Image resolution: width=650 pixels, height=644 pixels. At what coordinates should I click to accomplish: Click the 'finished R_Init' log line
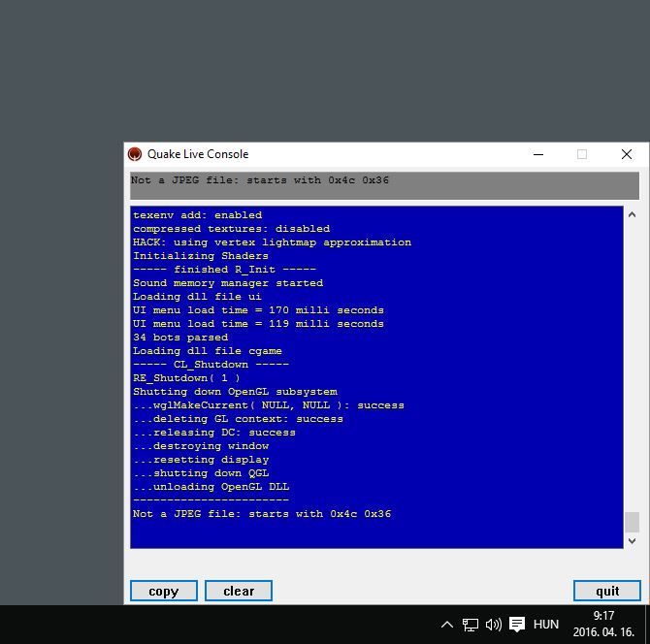(x=224, y=270)
